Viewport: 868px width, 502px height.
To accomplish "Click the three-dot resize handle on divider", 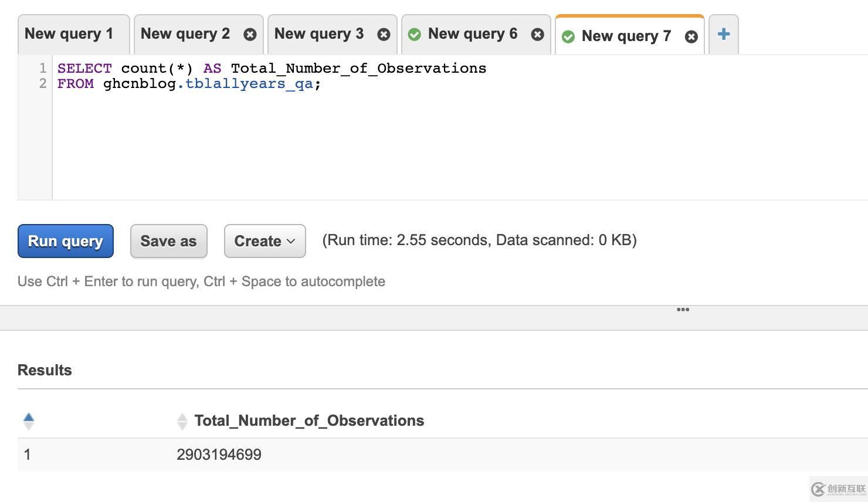I will click(x=683, y=310).
